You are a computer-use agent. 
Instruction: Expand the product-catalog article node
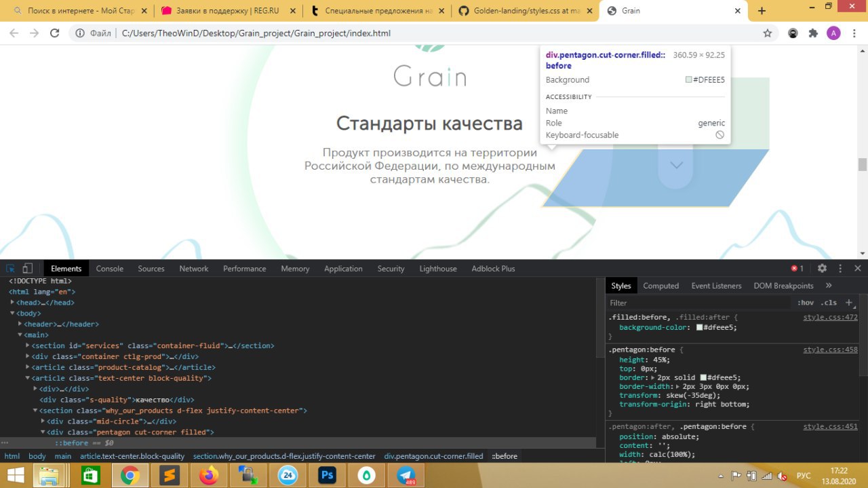[x=27, y=367]
